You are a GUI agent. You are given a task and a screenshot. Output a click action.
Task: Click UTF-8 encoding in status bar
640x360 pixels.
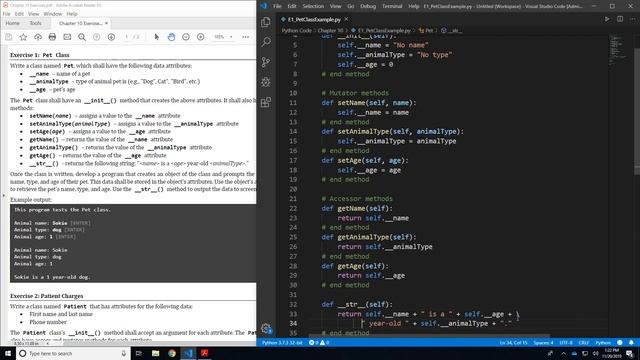coord(566,342)
